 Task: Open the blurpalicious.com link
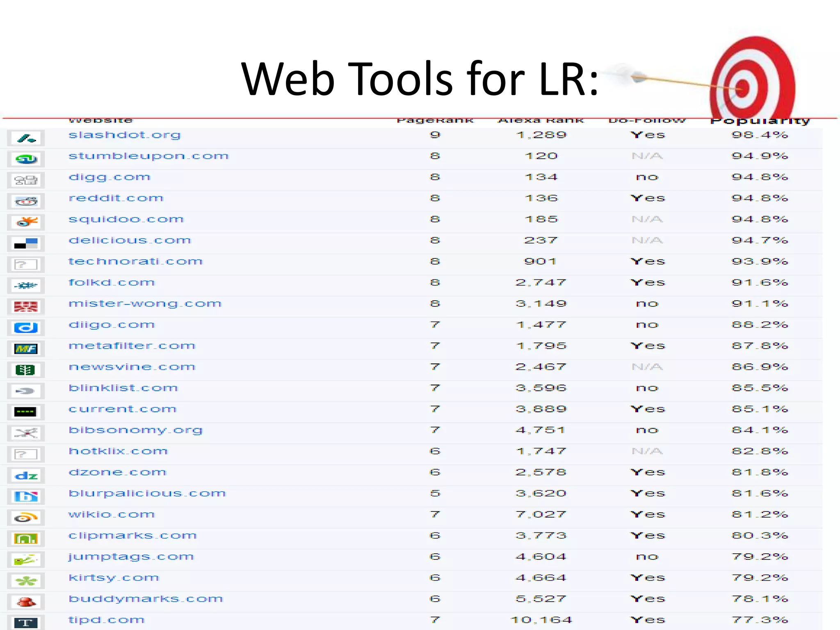point(147,493)
